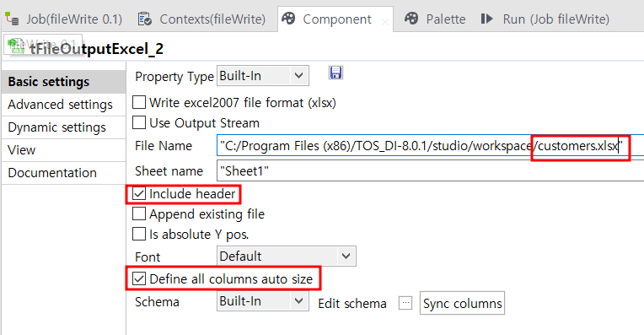
Task: Expand the Schema Built-In dropdown
Action: (263, 301)
